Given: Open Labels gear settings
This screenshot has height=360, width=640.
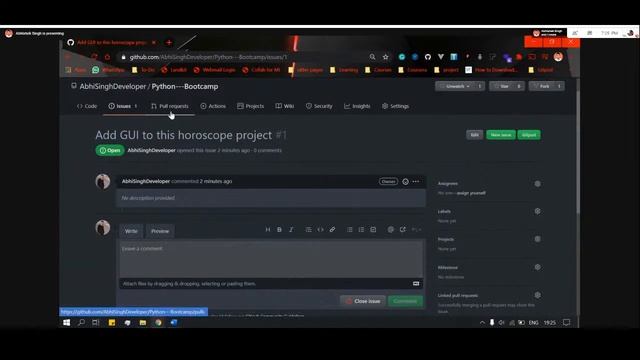Looking at the screenshot, I should 538,211.
